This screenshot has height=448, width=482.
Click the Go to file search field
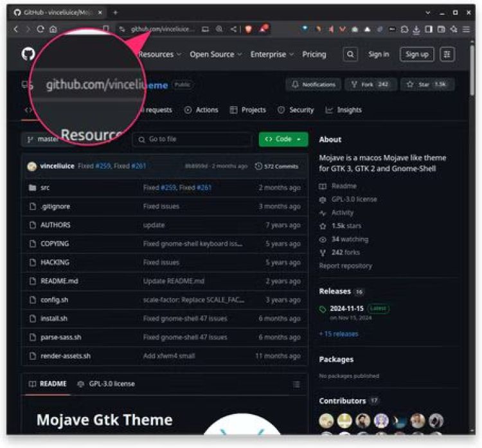coord(193,139)
